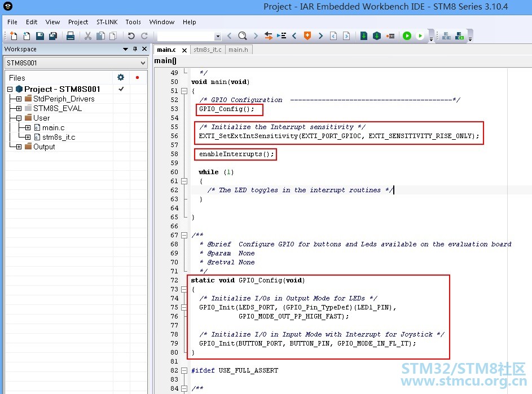
Task: Click the Find magnifier icon
Action: [242, 36]
